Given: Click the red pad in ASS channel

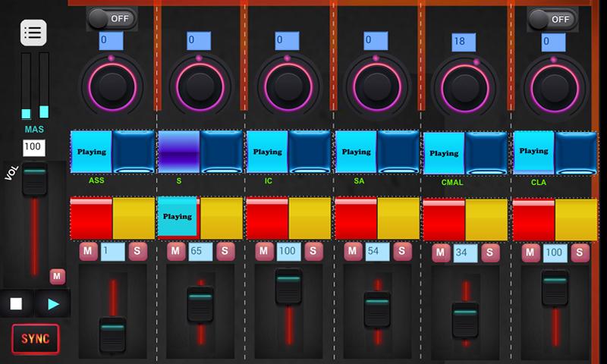Looking at the screenshot, I should pos(91,218).
